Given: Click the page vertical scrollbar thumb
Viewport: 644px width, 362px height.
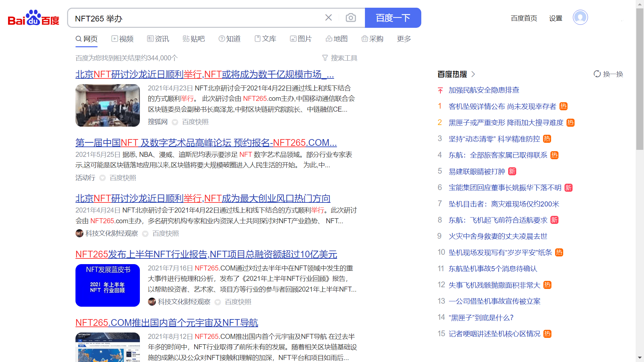Looking at the screenshot, I should click(640, 79).
